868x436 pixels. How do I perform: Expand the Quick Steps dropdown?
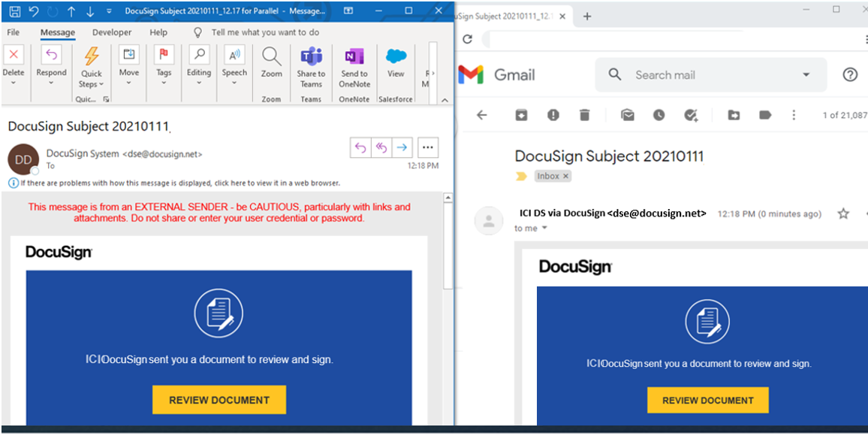click(x=92, y=84)
